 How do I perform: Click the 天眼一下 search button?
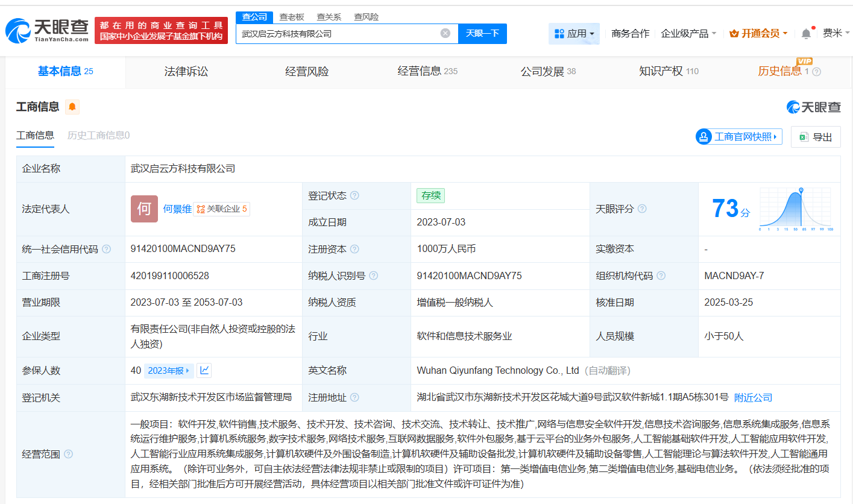coord(483,34)
